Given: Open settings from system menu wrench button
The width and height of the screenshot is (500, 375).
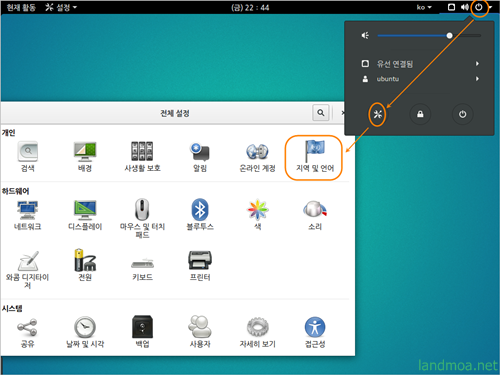Looking at the screenshot, I should tap(377, 114).
